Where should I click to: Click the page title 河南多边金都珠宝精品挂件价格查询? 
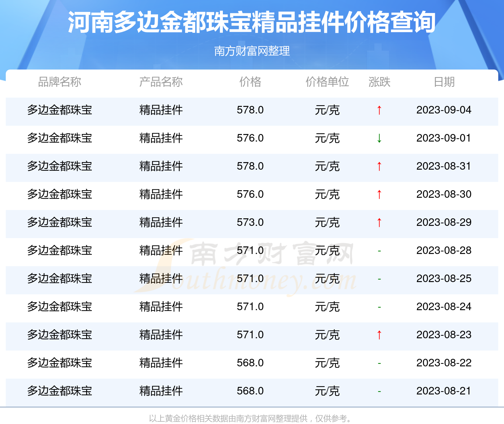tap(252, 22)
